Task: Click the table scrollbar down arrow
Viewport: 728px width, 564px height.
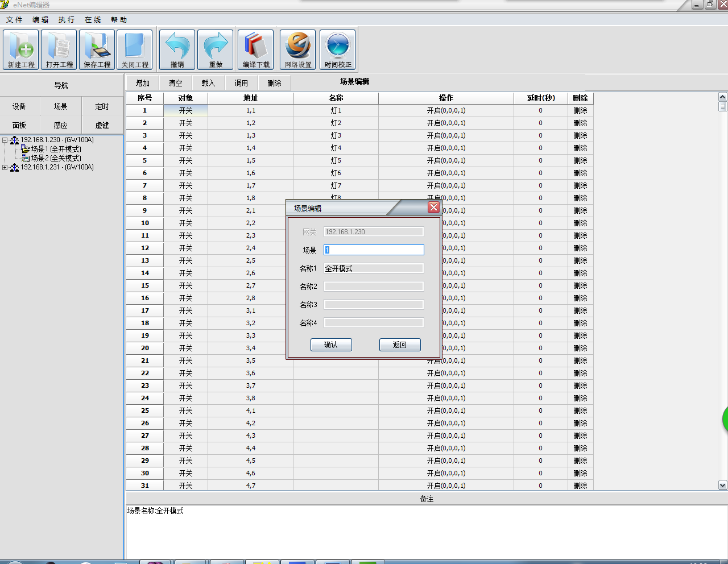Action: point(723,486)
